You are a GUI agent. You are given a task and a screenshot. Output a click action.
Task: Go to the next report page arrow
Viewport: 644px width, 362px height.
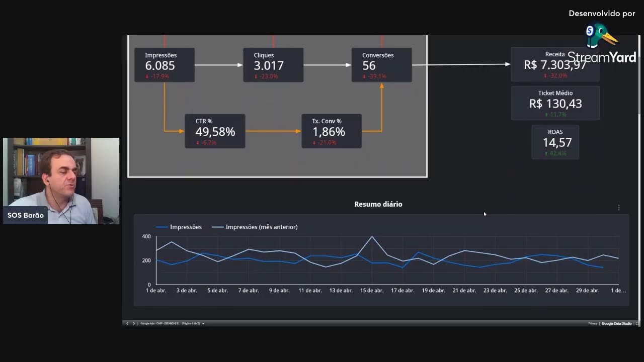[x=133, y=323]
